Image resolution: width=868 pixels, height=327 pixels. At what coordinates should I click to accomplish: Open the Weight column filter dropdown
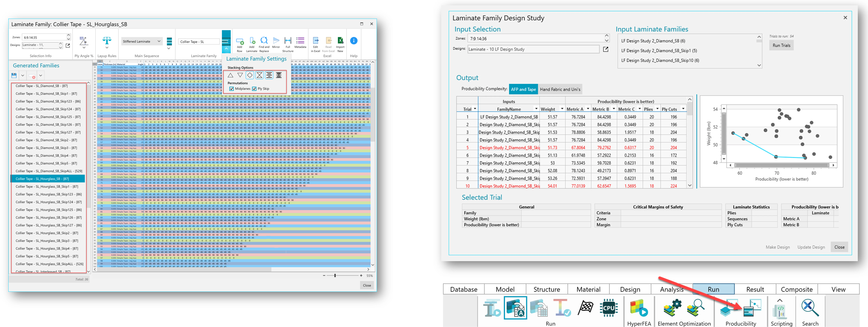(x=562, y=109)
